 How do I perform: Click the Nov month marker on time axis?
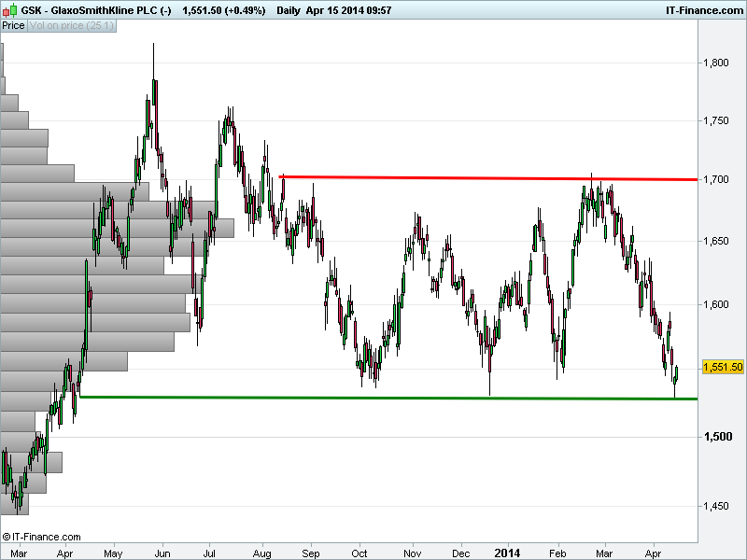click(411, 553)
